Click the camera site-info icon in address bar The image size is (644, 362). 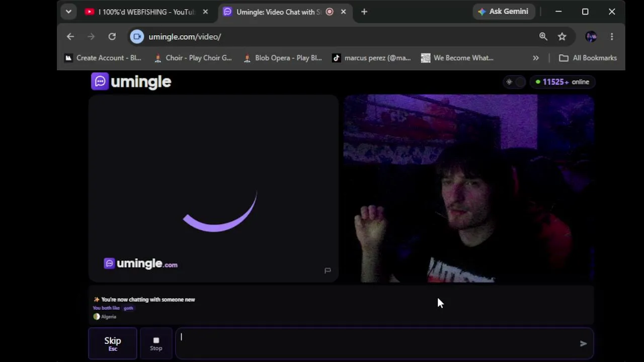[137, 36]
